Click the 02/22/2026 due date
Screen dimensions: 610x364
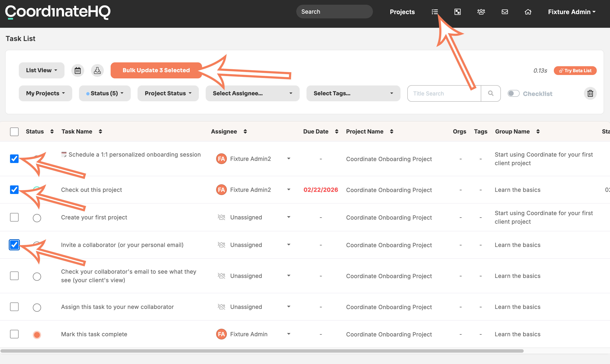[x=321, y=190]
